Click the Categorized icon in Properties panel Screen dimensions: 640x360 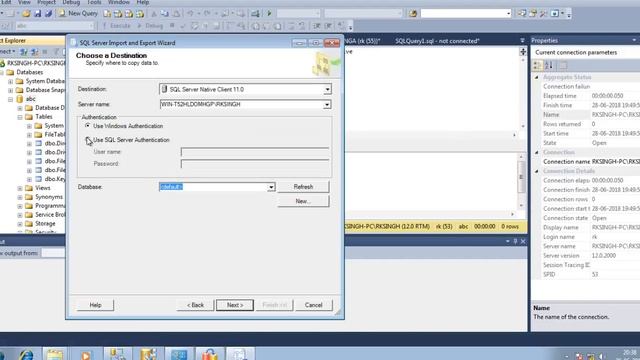tap(538, 65)
